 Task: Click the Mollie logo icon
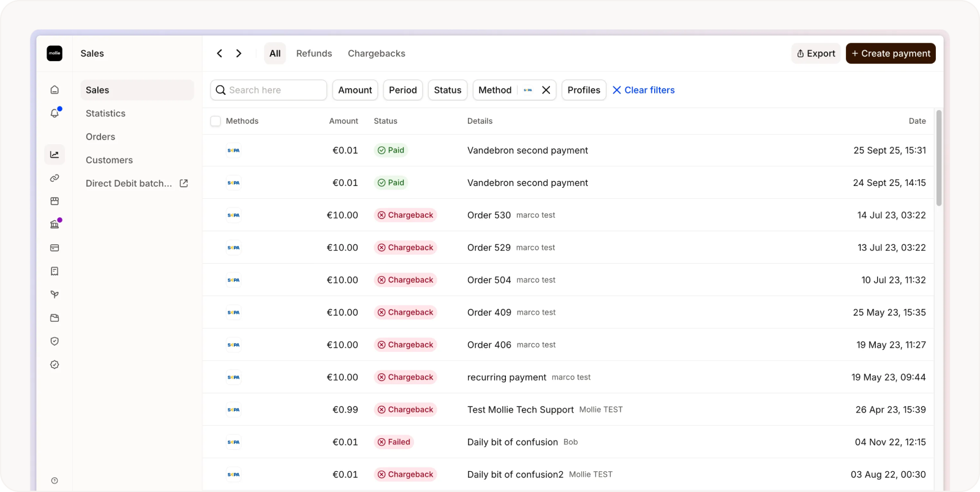[x=55, y=53]
